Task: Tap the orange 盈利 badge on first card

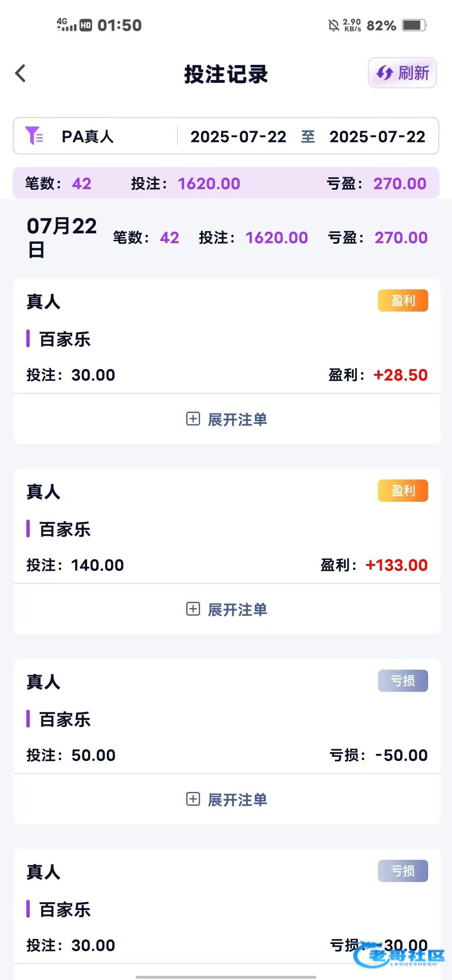Action: 403,300
